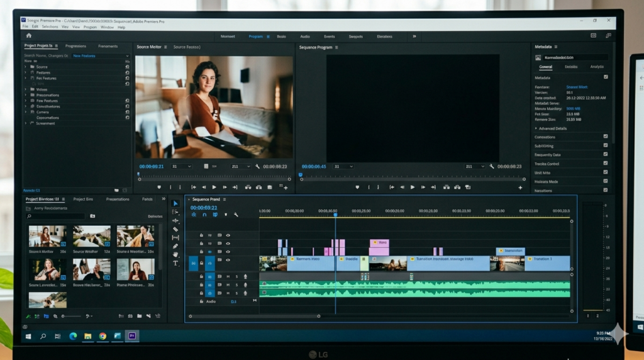Click the Source Feotso label

coord(186,47)
